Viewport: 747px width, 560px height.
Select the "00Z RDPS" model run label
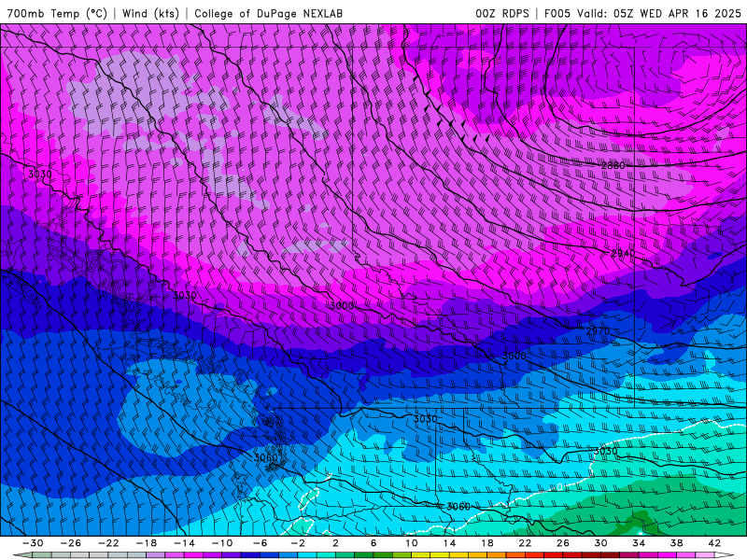[x=502, y=13]
